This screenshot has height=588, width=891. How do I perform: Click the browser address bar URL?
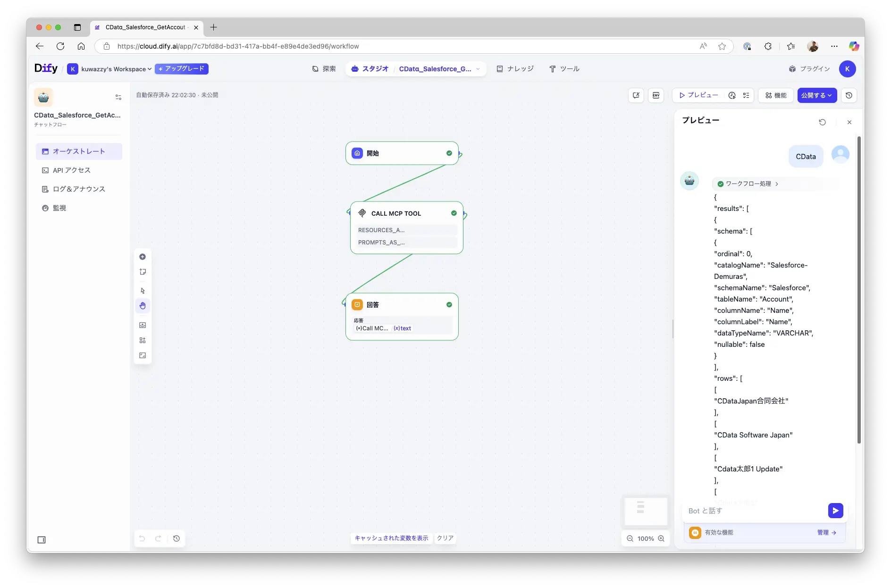click(x=238, y=46)
